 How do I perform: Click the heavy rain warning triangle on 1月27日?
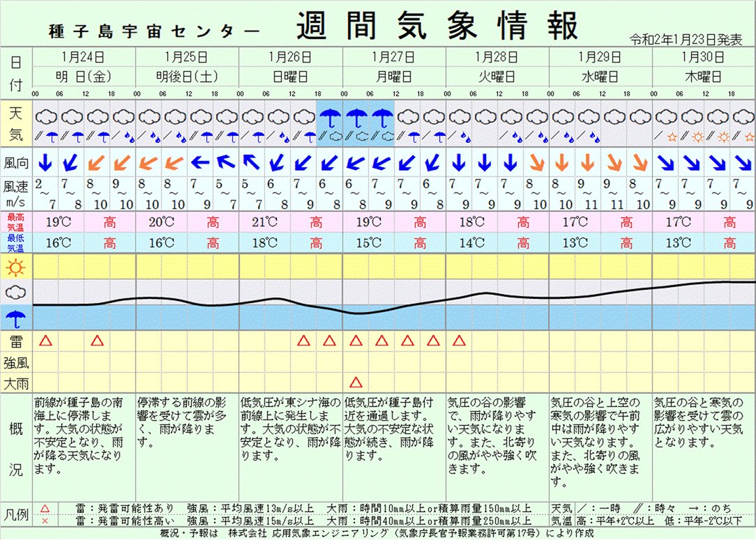tap(356, 383)
